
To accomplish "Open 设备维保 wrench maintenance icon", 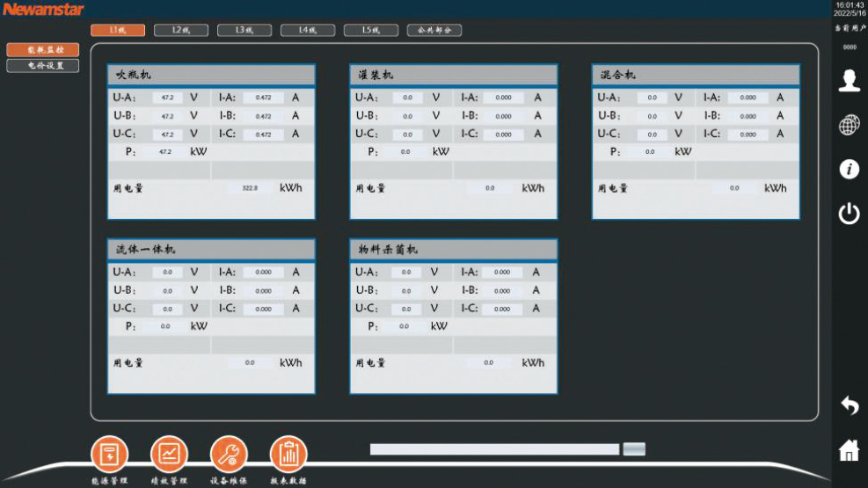I will 229,455.
